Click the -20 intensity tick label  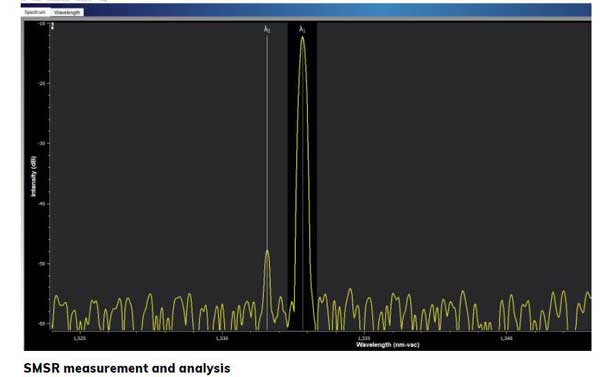tap(41, 83)
